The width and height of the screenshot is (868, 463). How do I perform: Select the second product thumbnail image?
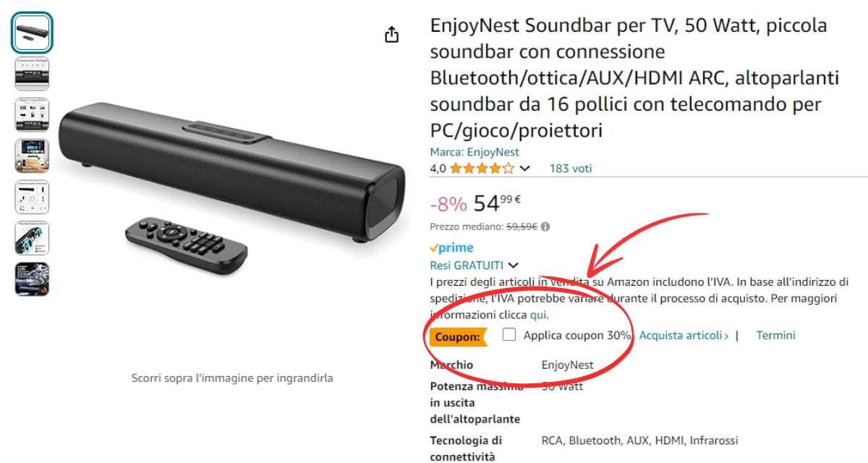(x=32, y=73)
